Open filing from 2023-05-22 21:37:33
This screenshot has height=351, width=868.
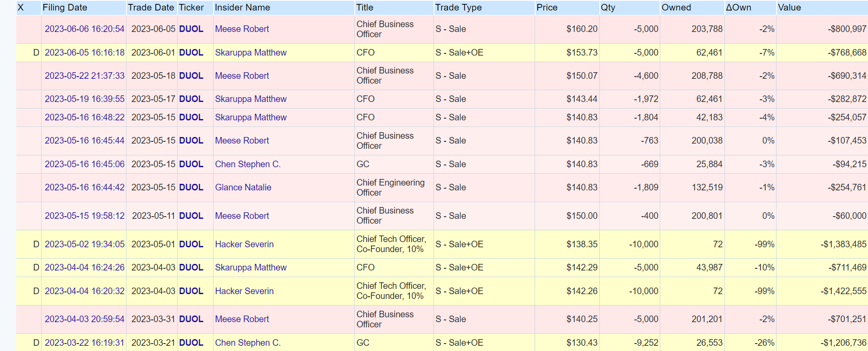[x=84, y=76]
